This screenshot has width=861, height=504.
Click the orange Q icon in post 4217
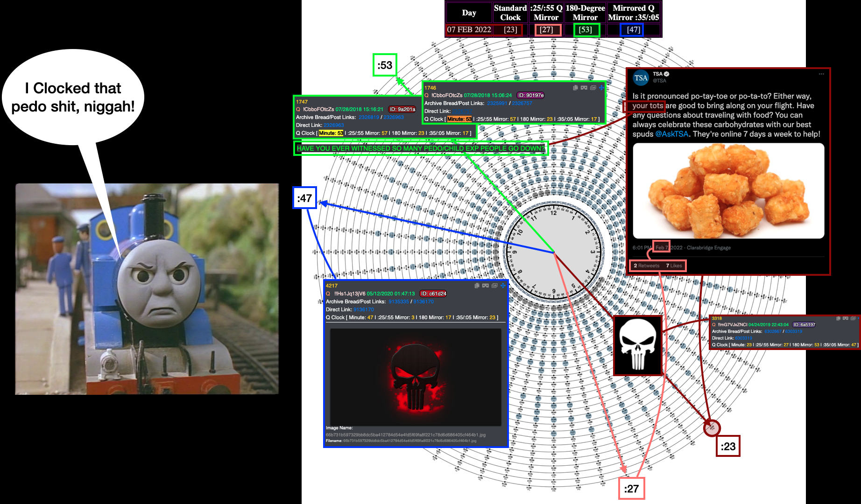[328, 294]
